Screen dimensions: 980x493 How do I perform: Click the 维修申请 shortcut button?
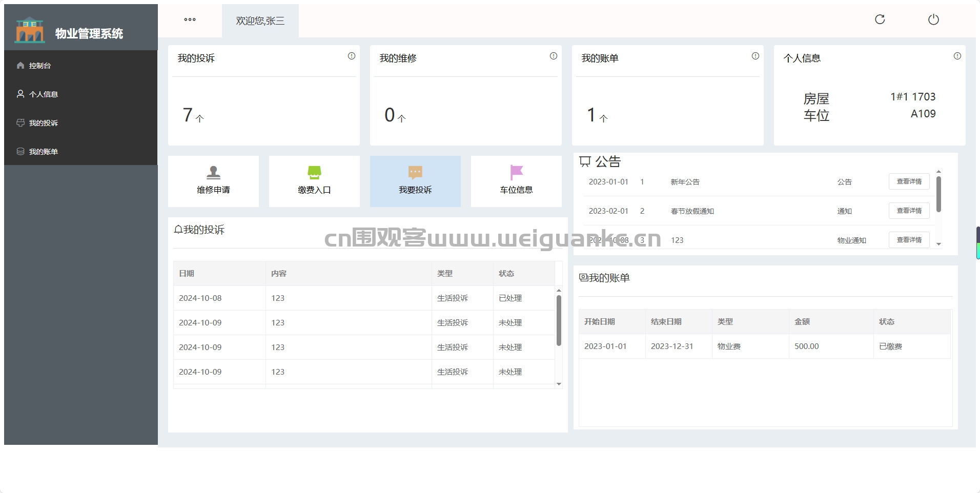[x=213, y=181]
